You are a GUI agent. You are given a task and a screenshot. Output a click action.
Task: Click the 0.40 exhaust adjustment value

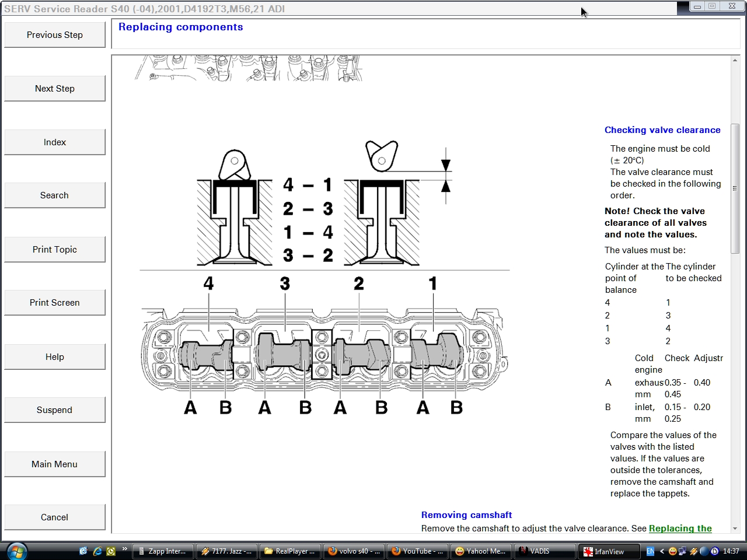702,383
